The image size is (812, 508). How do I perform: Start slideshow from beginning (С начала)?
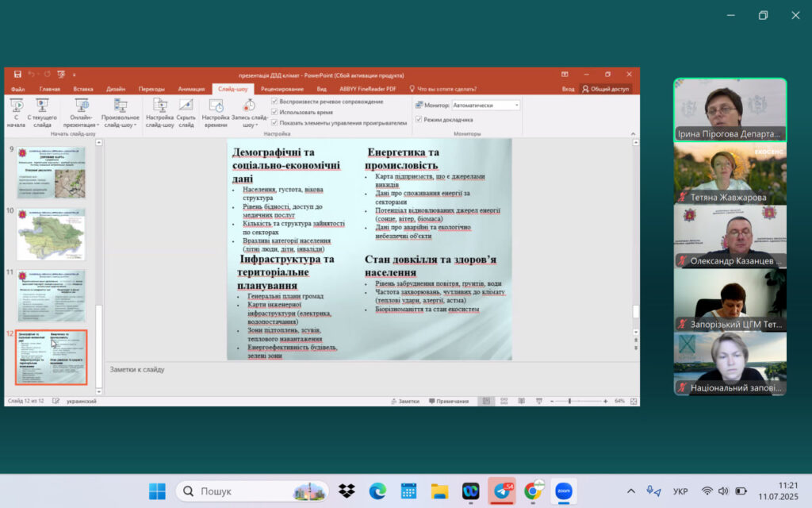16,112
